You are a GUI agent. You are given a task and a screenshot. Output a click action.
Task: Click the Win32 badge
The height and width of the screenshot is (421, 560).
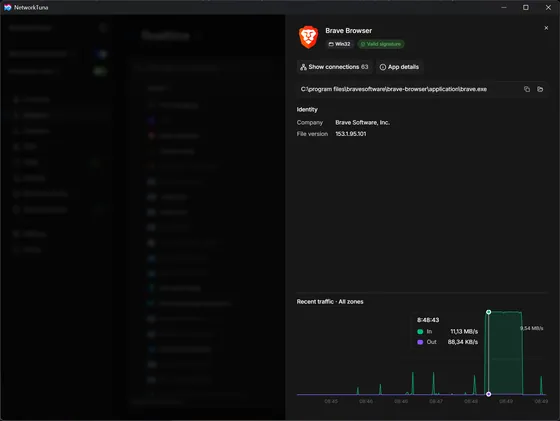point(339,44)
